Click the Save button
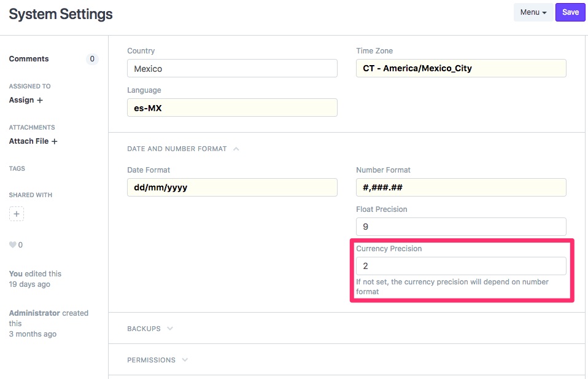 (570, 12)
